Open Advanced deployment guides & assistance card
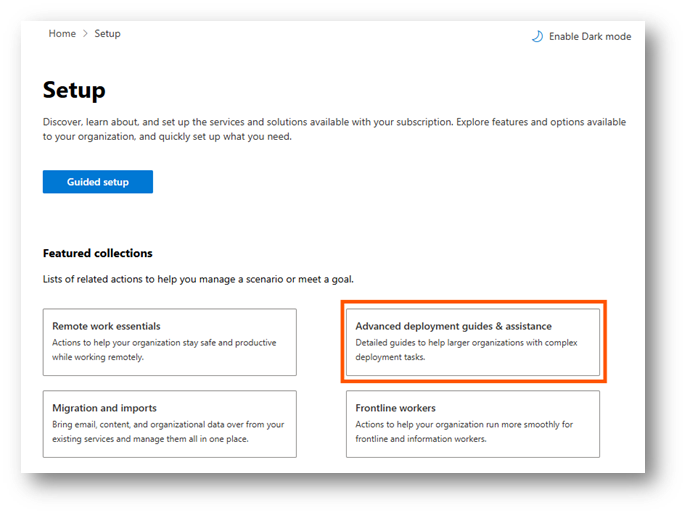The width and height of the screenshot is (687, 515). pyautogui.click(x=473, y=342)
